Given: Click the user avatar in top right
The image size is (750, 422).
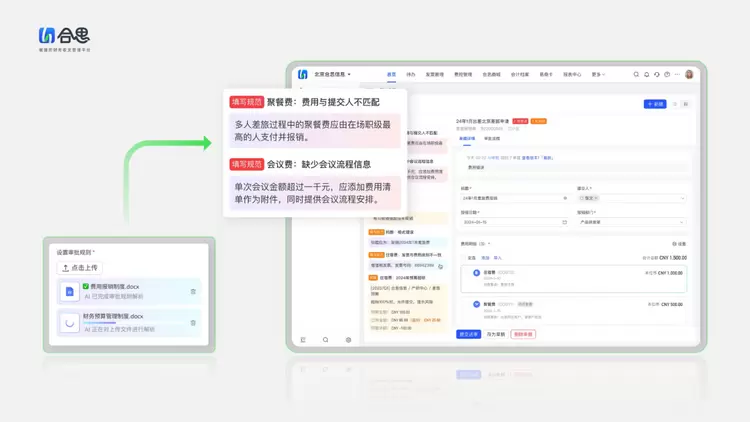Looking at the screenshot, I should click(689, 74).
